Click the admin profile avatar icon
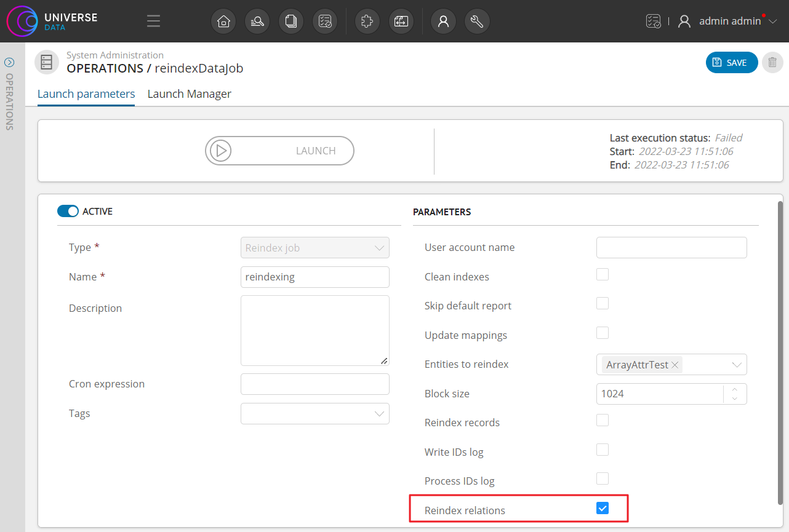Viewport: 789px width, 532px height. (684, 22)
